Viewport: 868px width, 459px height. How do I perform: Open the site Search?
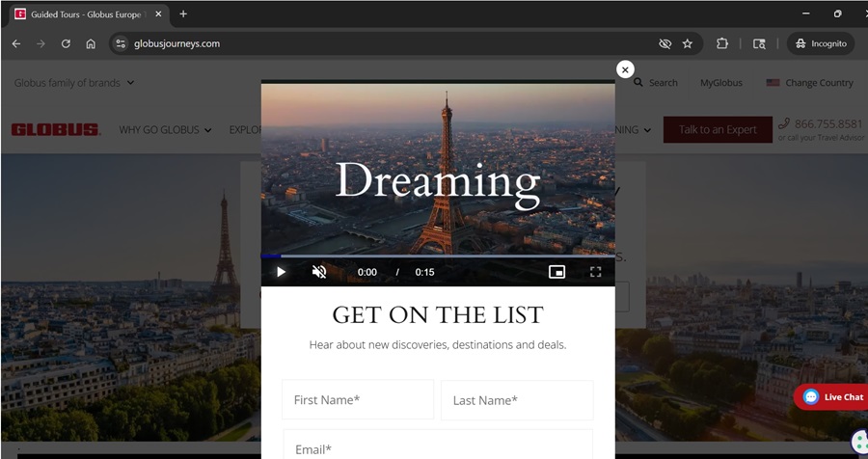(656, 83)
